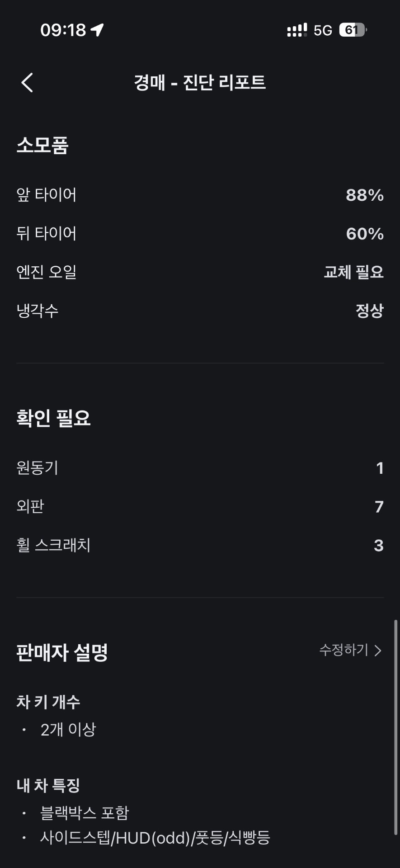The height and width of the screenshot is (868, 400).
Task: Tap the 경매 - 진단 리포트 title
Action: click(x=200, y=83)
